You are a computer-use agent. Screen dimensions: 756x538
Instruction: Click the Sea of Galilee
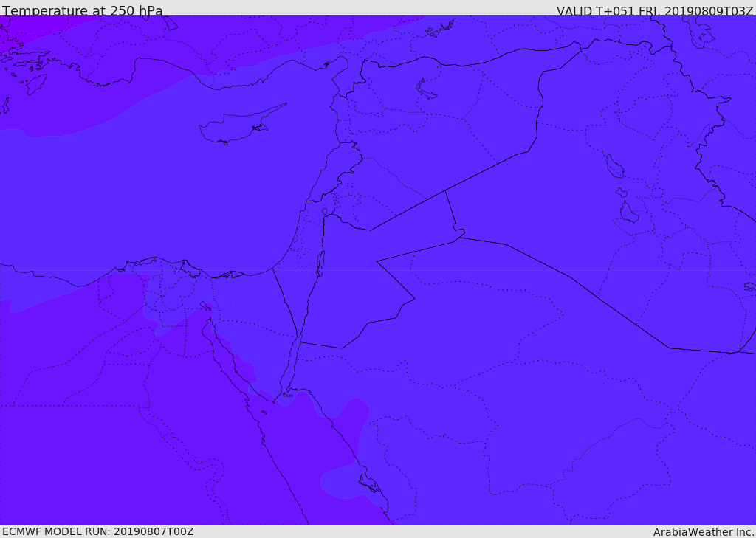coord(325,212)
